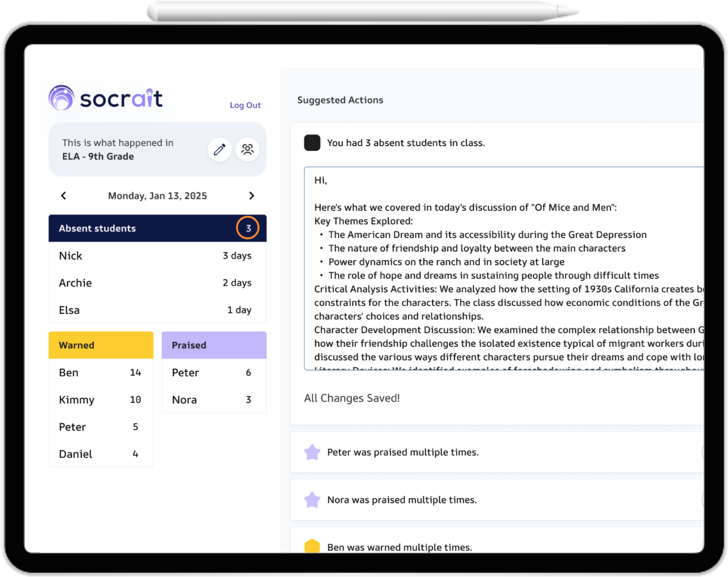Click the Log Out link

click(245, 105)
